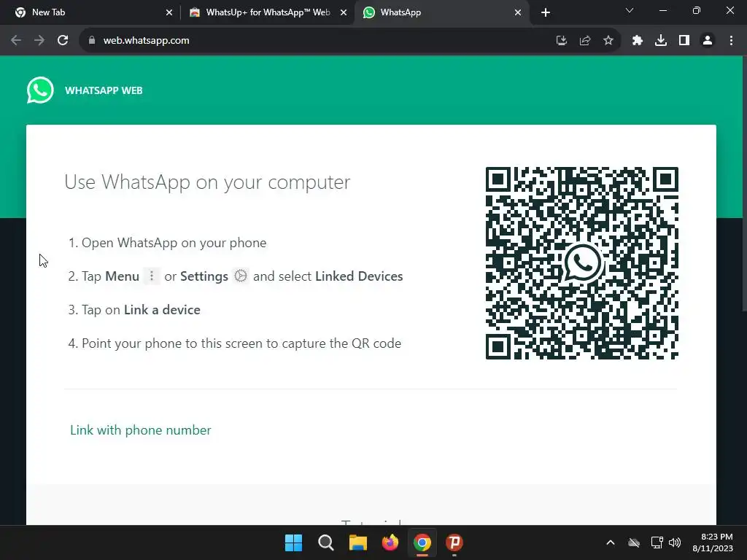Click the Link a device bold text

point(162,310)
